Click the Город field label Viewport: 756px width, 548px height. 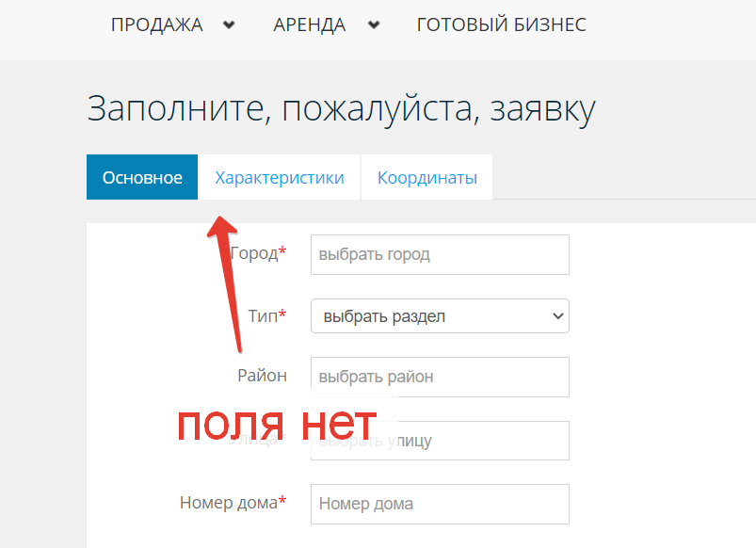tap(258, 253)
